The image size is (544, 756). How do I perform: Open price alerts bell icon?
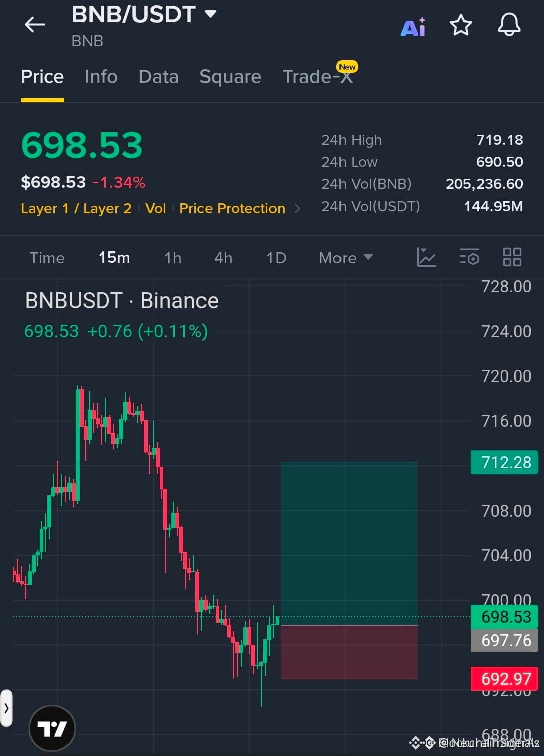tap(509, 25)
